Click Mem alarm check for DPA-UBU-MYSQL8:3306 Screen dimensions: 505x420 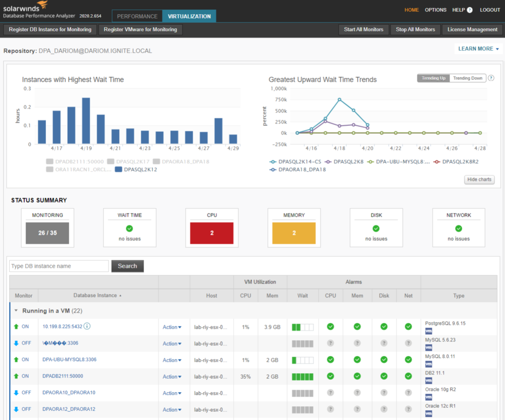point(357,360)
